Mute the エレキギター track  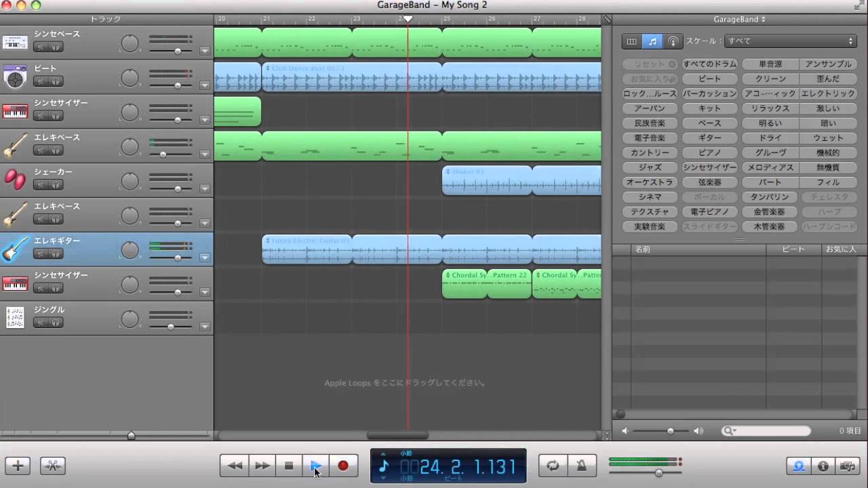pos(41,253)
